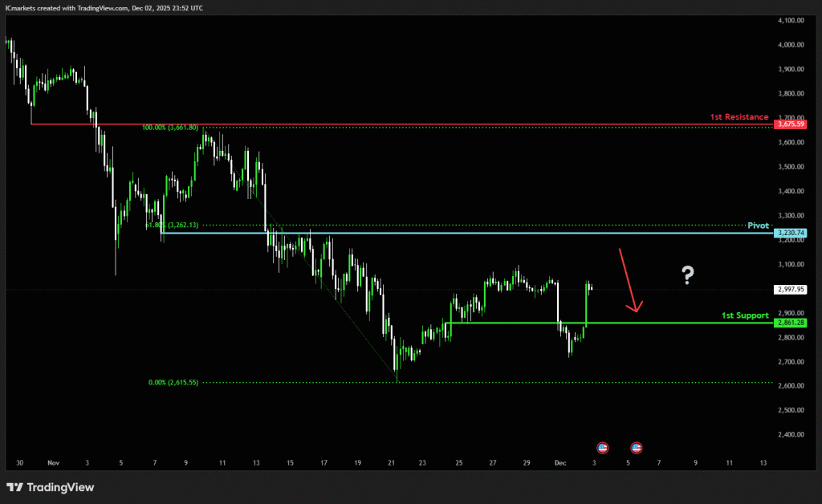
Task: Select the Pivot text label
Action: 758,226
